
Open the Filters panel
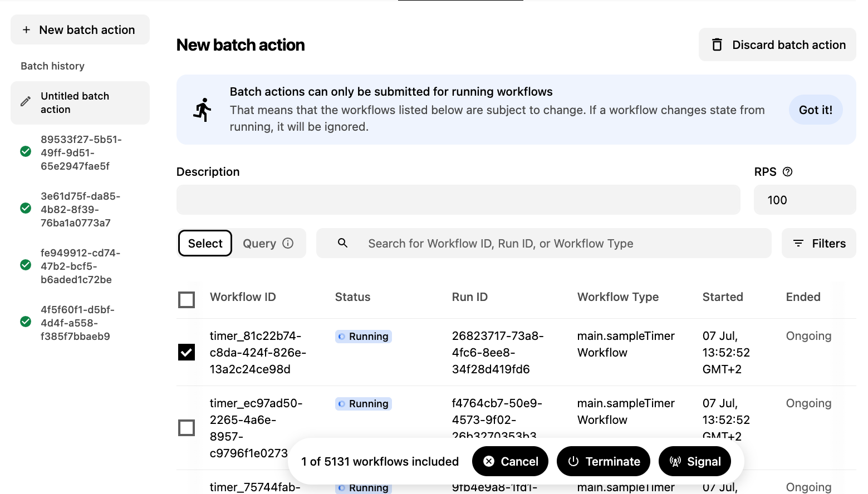819,243
